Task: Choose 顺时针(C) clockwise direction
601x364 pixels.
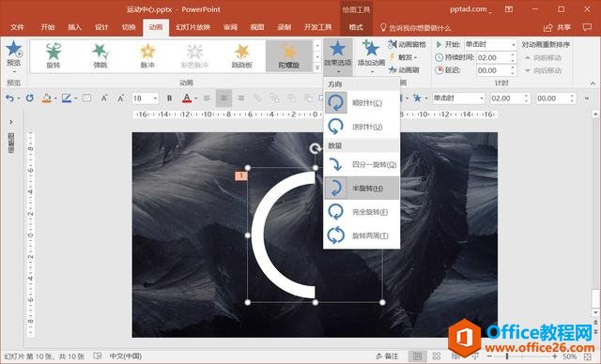Action: click(x=362, y=102)
